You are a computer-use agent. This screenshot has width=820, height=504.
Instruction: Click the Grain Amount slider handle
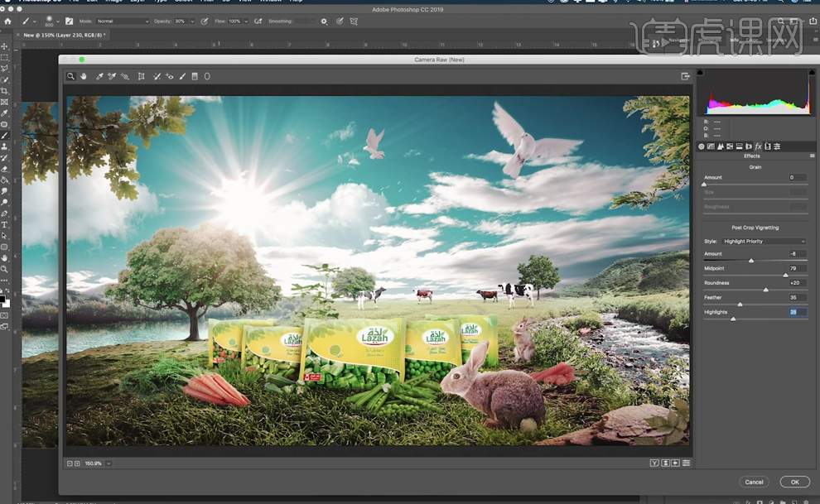click(x=704, y=185)
